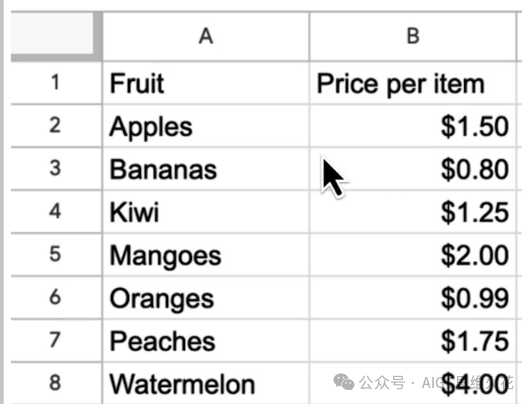The image size is (531, 404).
Task: Select the Bananas cell
Action: coord(206,169)
